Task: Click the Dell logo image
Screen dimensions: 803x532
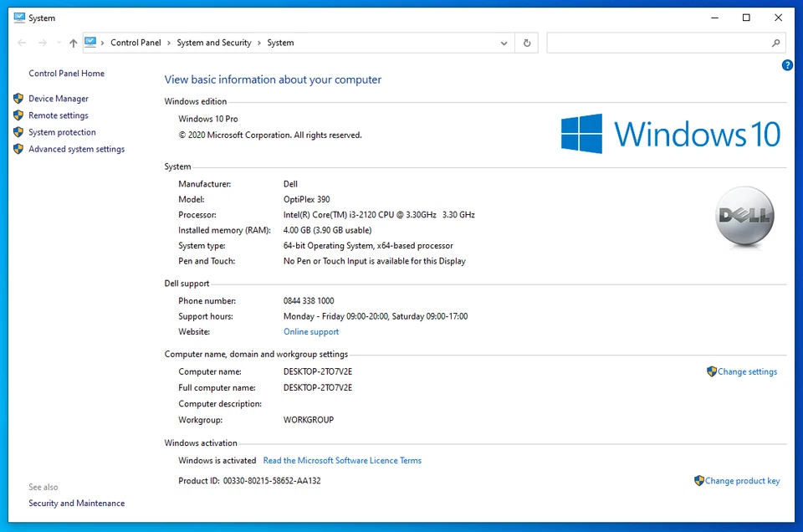Action: point(744,217)
